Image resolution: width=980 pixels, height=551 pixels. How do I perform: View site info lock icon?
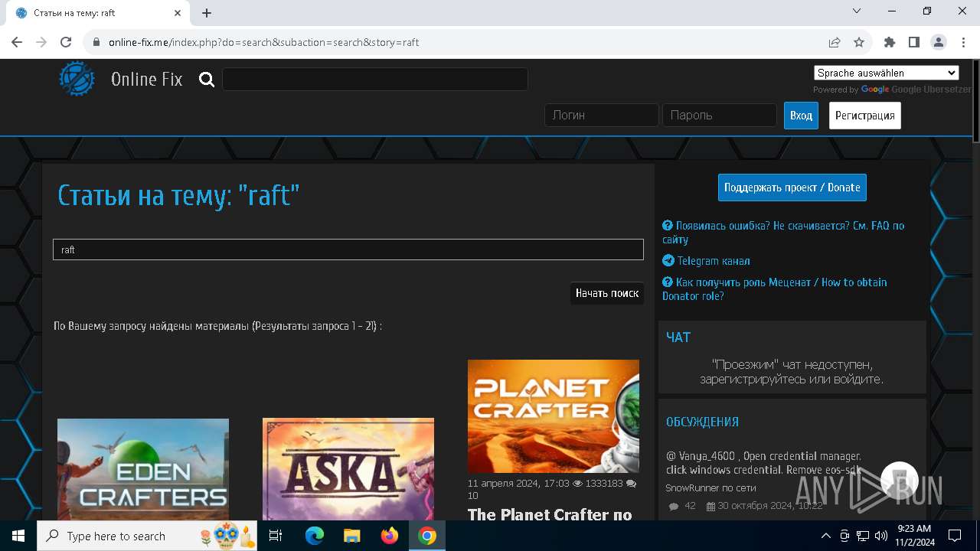coord(96,42)
